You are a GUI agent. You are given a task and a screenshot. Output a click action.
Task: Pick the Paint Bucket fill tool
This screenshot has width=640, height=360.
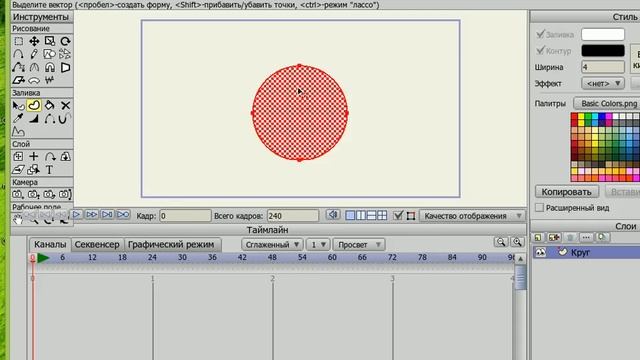coord(50,106)
